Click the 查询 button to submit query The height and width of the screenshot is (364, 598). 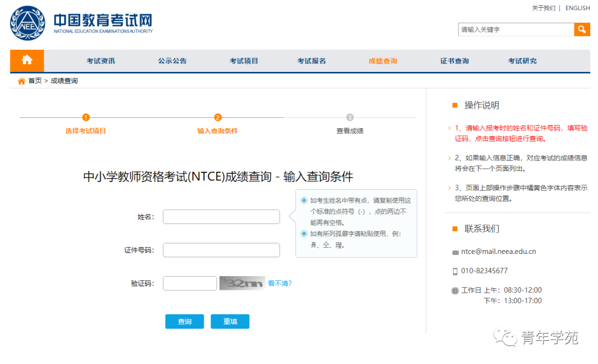tap(184, 321)
